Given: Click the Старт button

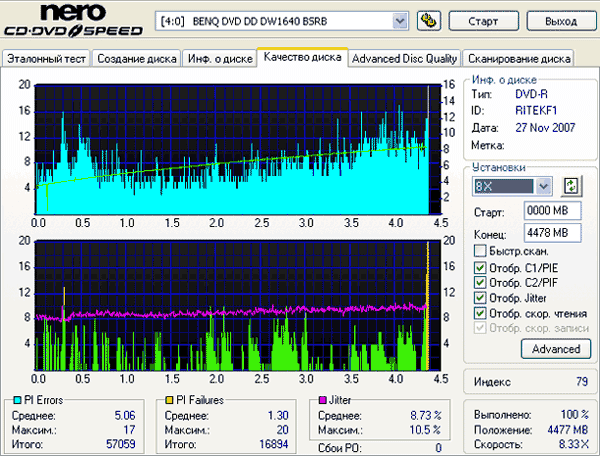Looking at the screenshot, I should (x=483, y=21).
